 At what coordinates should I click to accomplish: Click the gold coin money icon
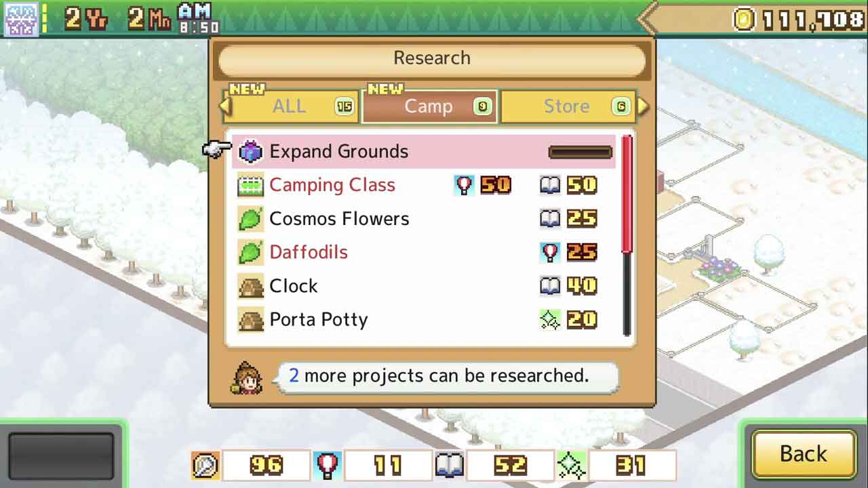pyautogui.click(x=744, y=20)
